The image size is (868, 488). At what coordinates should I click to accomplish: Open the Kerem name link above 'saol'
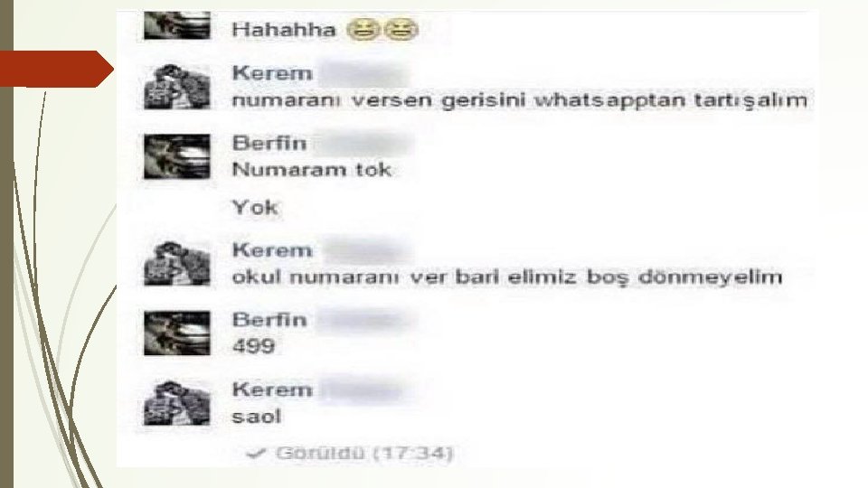coord(272,389)
